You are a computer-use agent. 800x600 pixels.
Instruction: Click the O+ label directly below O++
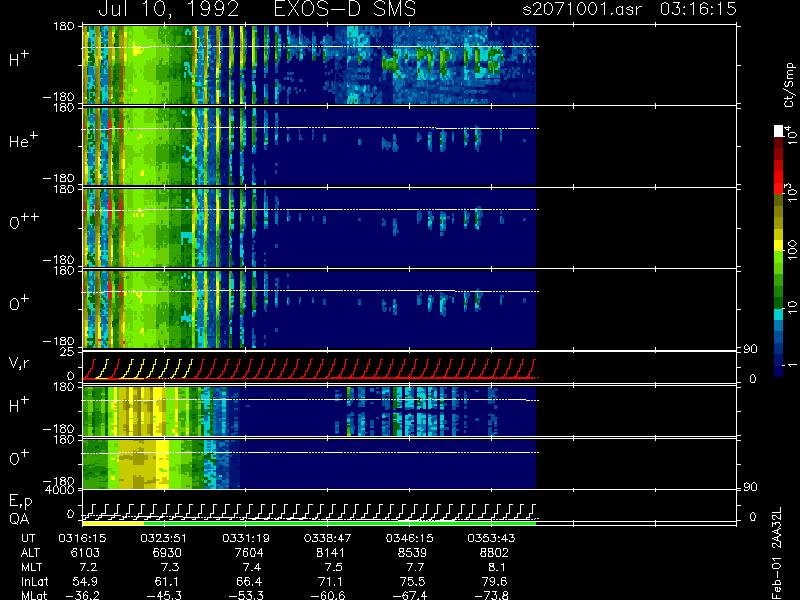(19, 303)
